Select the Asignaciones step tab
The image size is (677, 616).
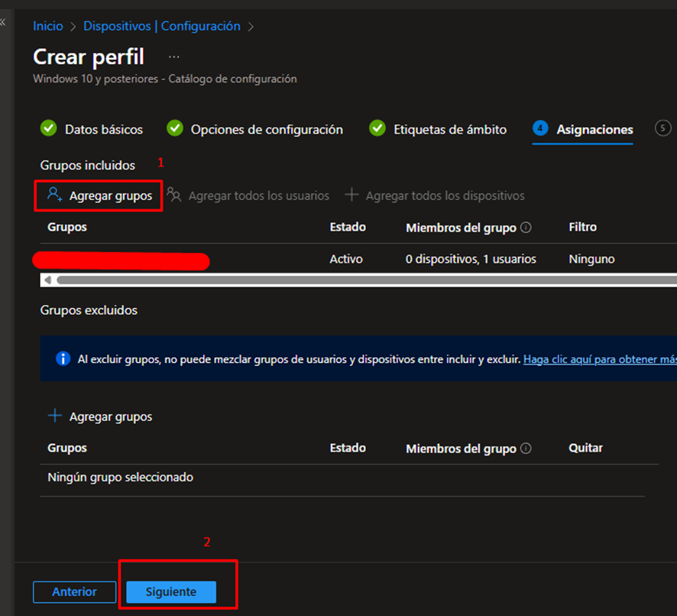point(584,129)
